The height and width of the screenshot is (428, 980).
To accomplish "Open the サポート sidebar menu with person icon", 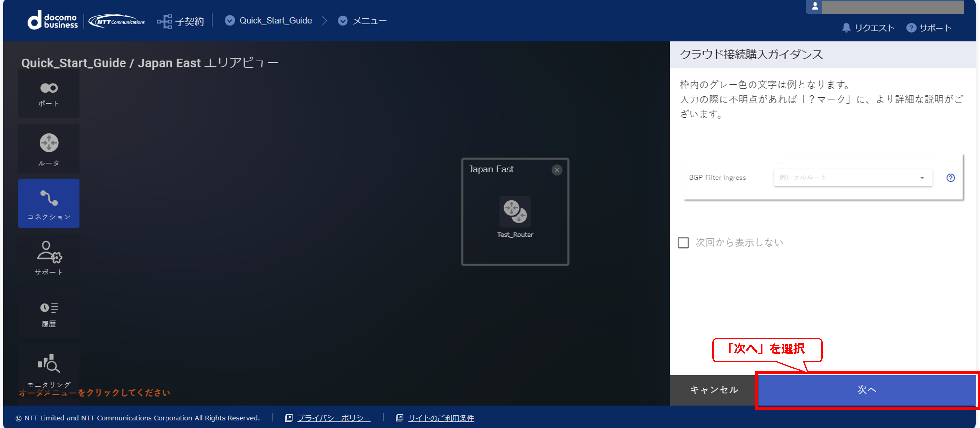I will point(49,258).
